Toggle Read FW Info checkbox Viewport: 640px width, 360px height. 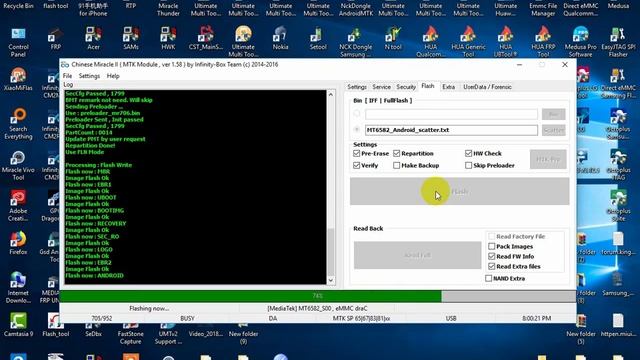tap(491, 256)
